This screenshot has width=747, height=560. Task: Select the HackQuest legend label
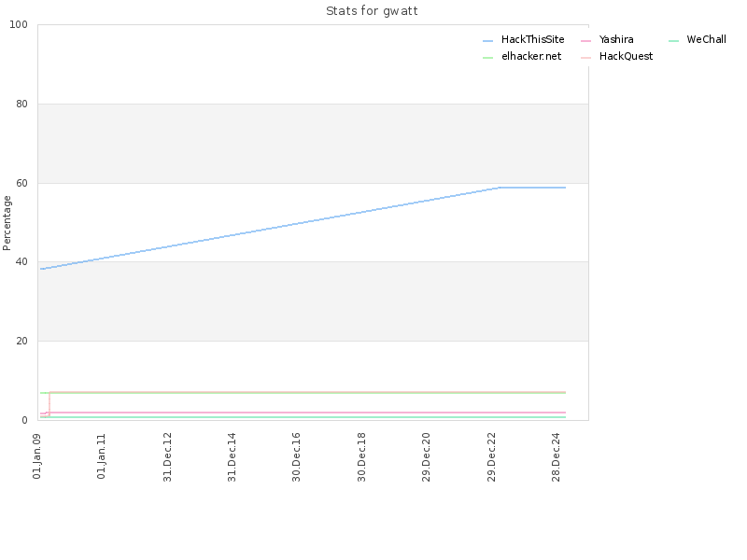pyautogui.click(x=626, y=56)
